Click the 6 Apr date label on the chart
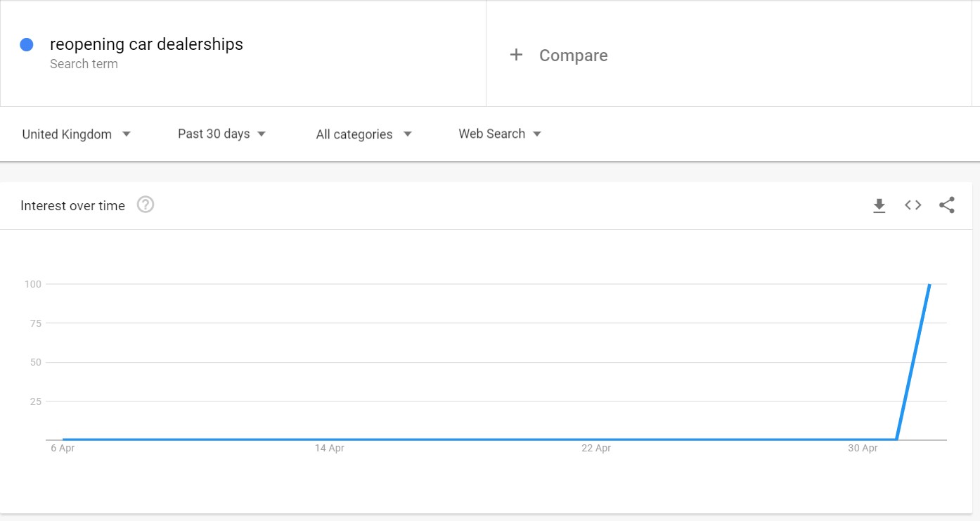The height and width of the screenshot is (521, 980). tap(63, 447)
